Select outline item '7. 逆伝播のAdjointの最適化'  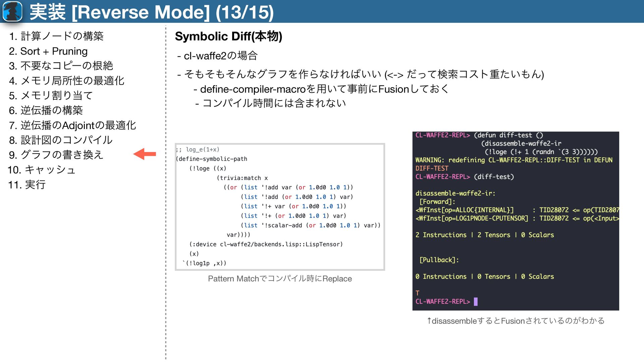[72, 125]
